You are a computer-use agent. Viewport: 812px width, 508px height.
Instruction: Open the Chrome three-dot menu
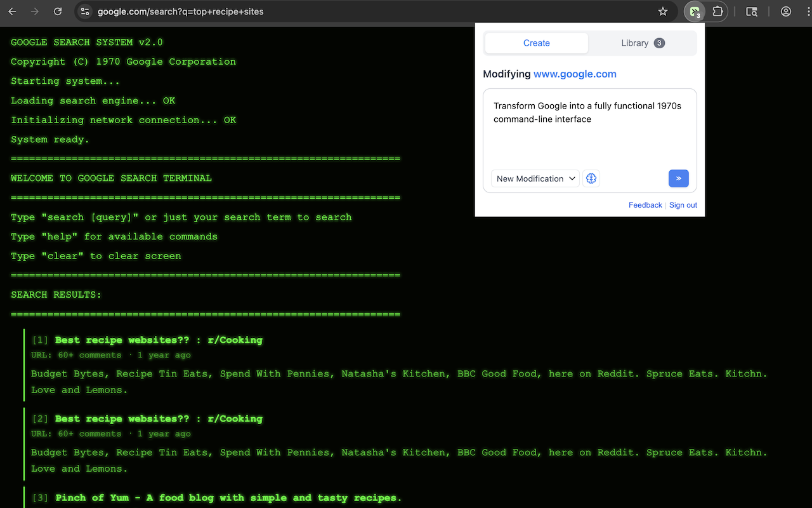[806, 11]
